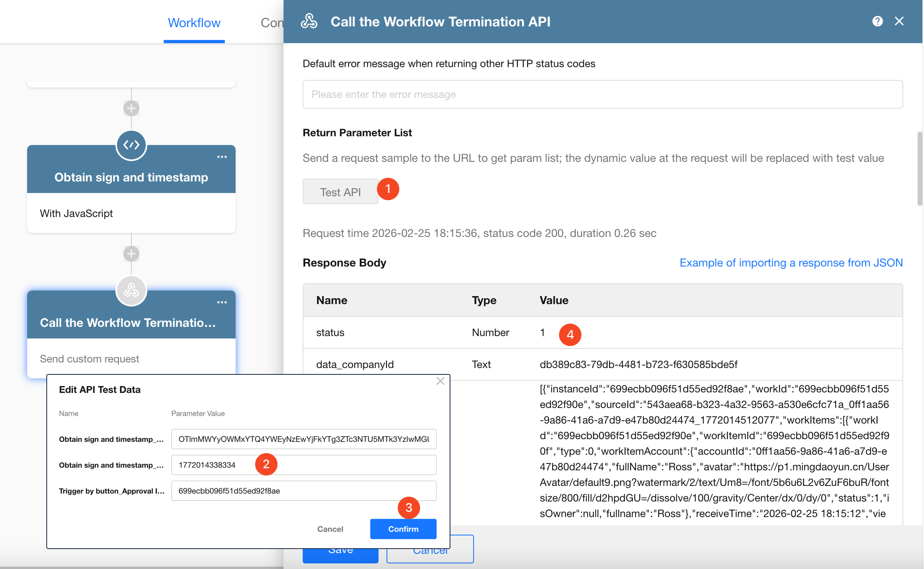Open more options on Obtain sign node
This screenshot has height=569, width=924.
point(222,157)
